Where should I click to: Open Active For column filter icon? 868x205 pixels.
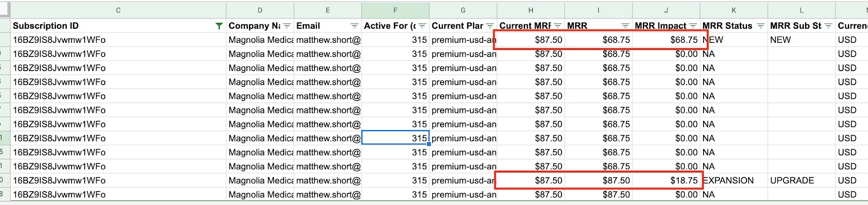[422, 25]
